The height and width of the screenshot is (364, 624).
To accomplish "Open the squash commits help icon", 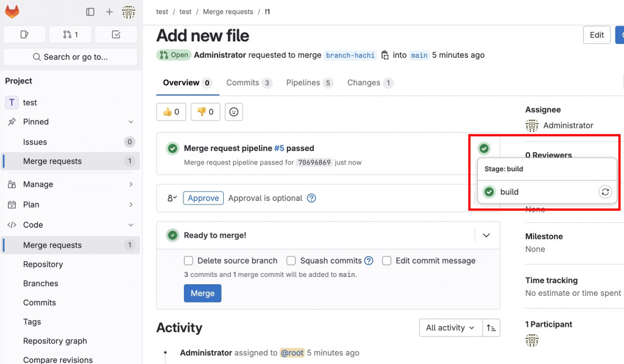I will tap(369, 261).
